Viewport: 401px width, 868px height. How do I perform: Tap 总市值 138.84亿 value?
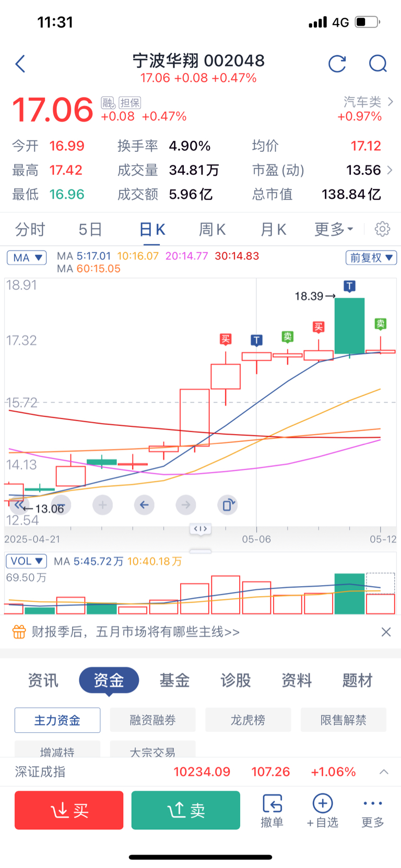[x=351, y=195]
